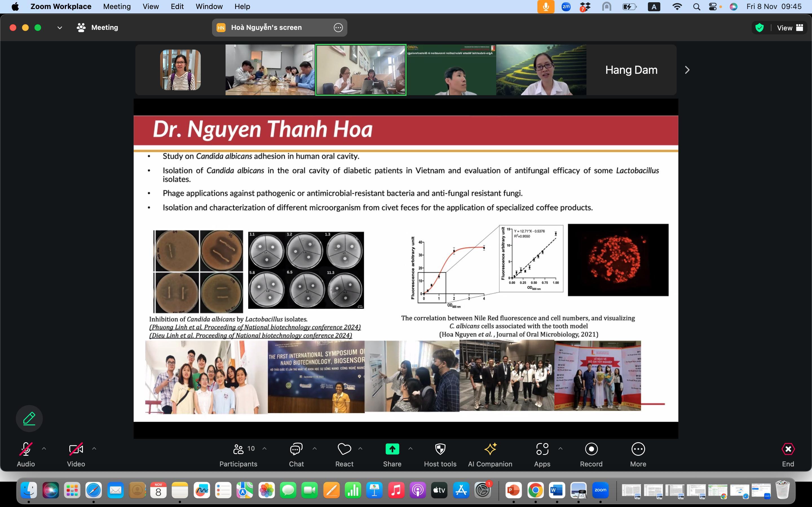Screen dimensions: 812x507
Task: Open the Meeting menu in menu bar
Action: tap(117, 6)
